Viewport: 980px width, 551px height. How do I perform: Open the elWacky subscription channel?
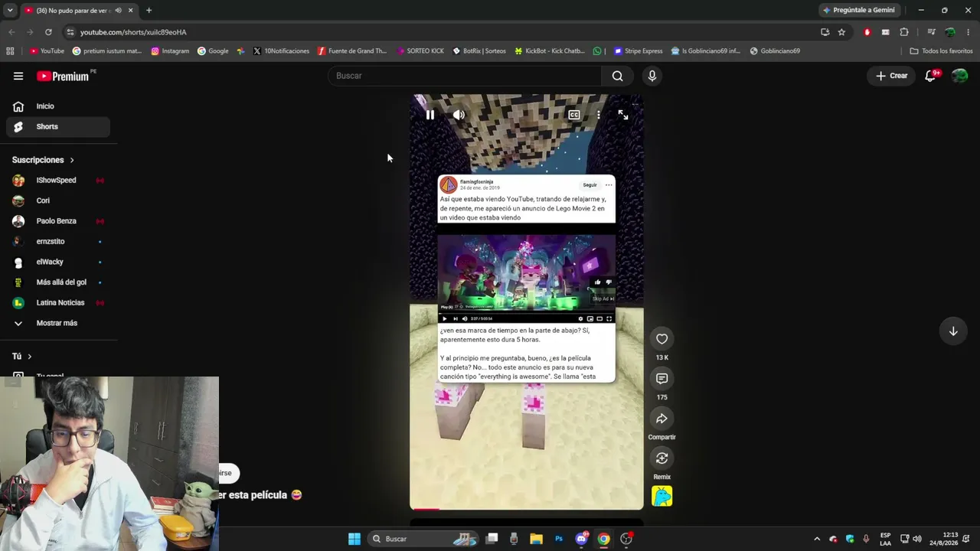coord(57,262)
